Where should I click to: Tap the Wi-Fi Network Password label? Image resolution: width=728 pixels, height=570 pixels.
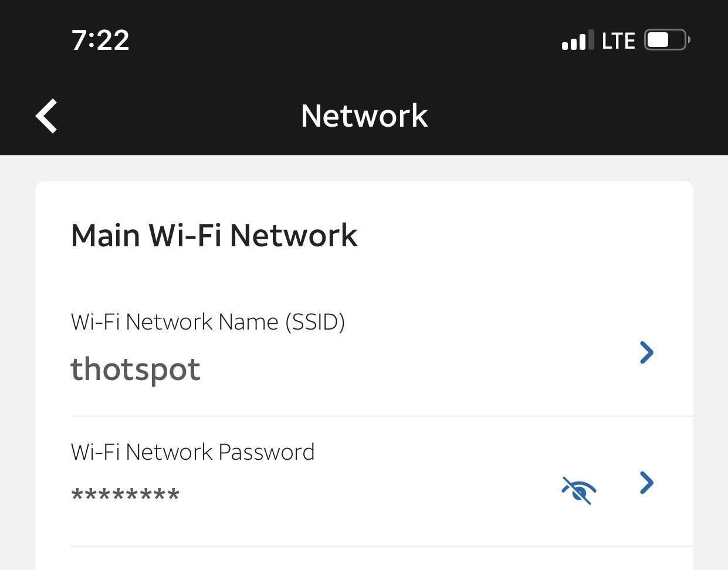click(x=192, y=452)
